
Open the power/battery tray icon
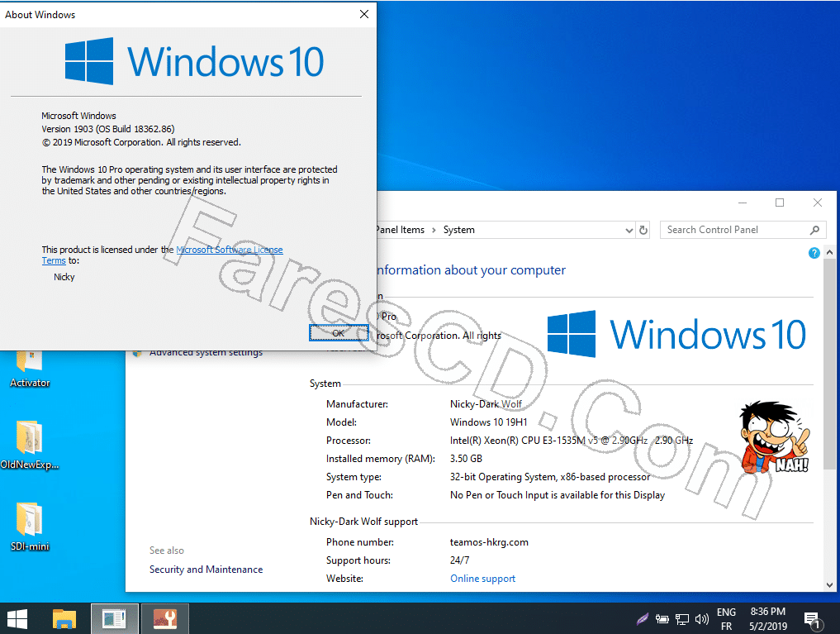tap(662, 619)
